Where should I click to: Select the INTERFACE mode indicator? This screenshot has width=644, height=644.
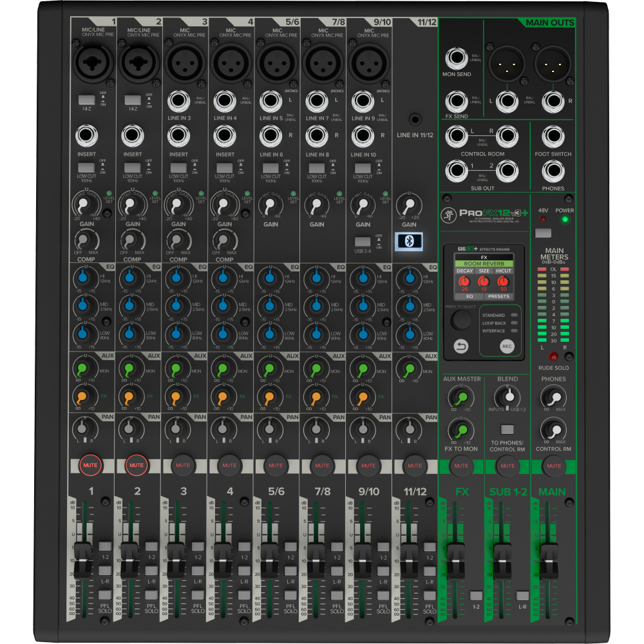(x=514, y=330)
